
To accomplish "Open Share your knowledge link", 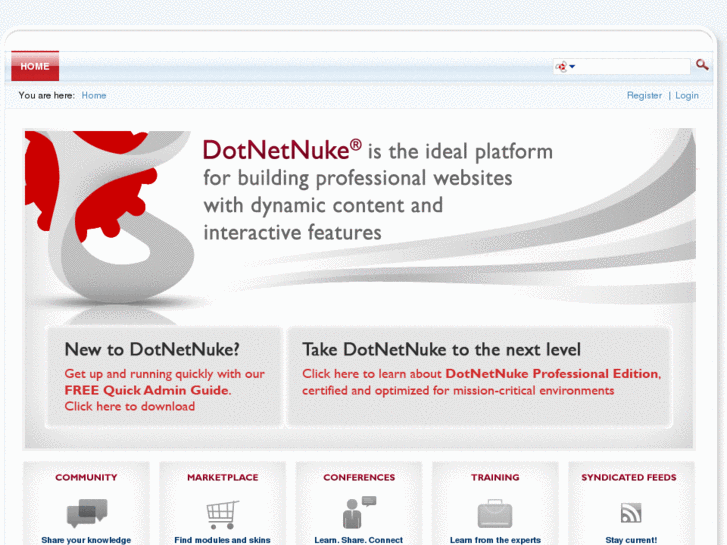I will click(x=86, y=540).
